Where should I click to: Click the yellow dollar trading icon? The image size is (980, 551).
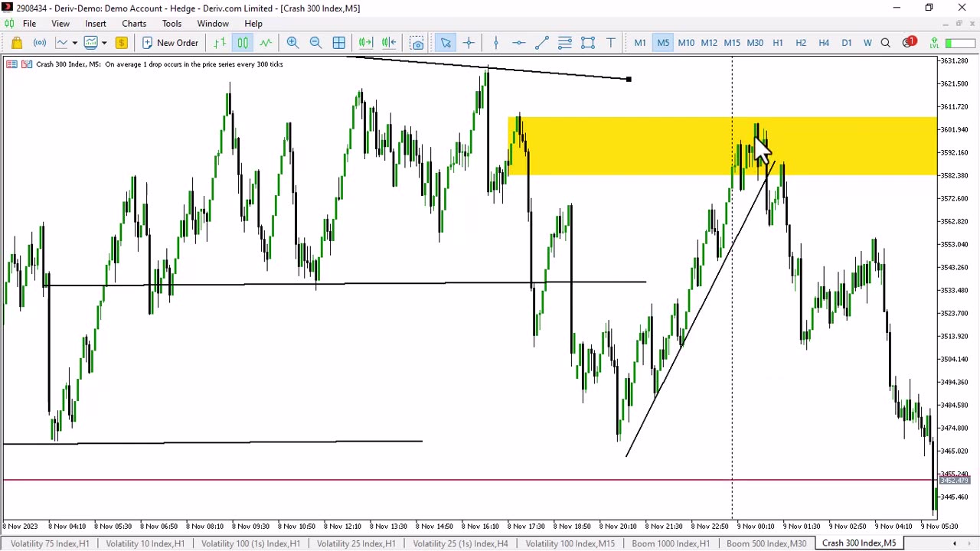click(121, 43)
